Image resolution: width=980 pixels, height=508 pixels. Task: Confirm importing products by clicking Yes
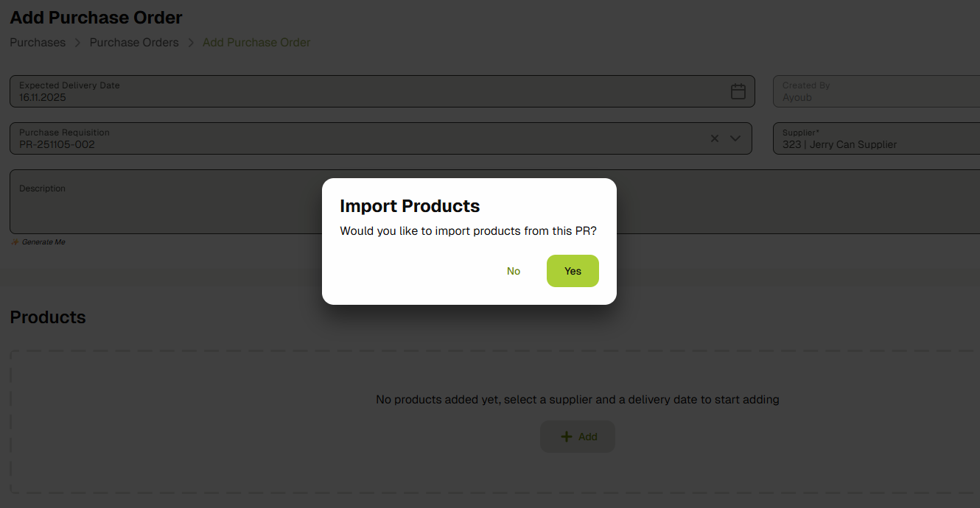click(573, 271)
